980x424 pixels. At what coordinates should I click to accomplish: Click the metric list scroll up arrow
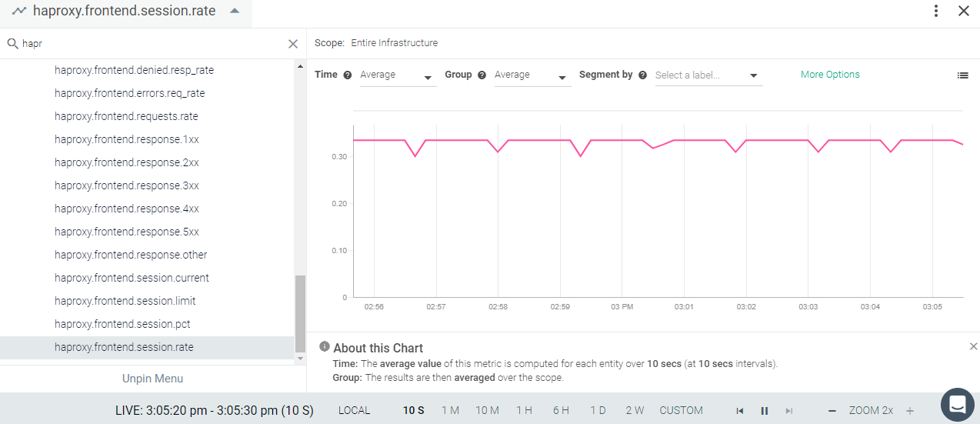[300, 65]
